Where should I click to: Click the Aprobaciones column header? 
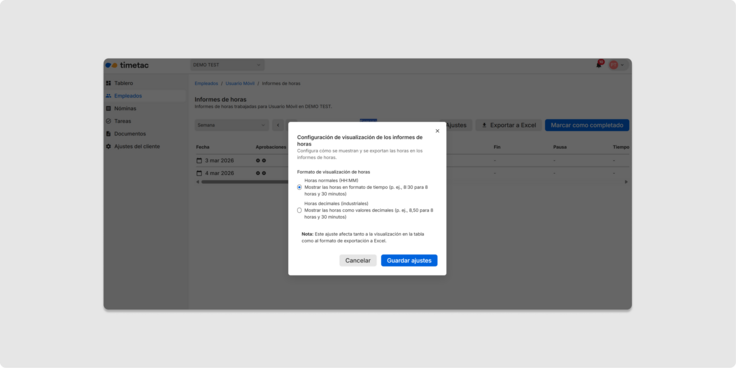(271, 147)
